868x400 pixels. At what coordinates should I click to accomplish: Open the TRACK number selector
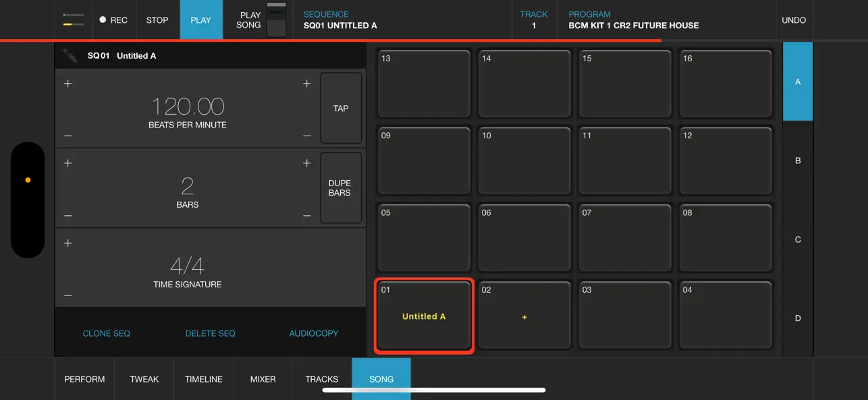pyautogui.click(x=534, y=20)
